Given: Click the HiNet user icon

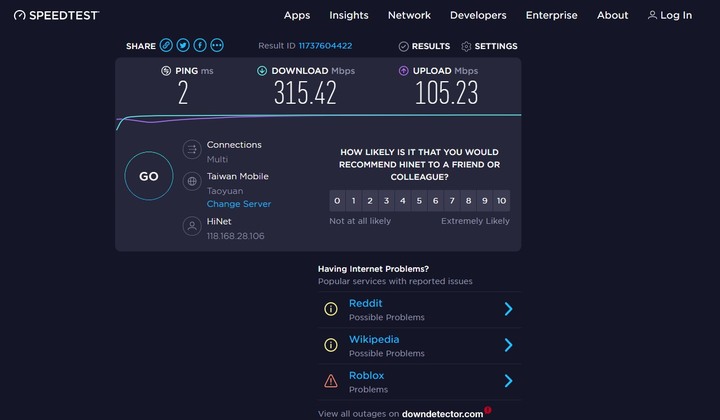Looking at the screenshot, I should 192,226.
